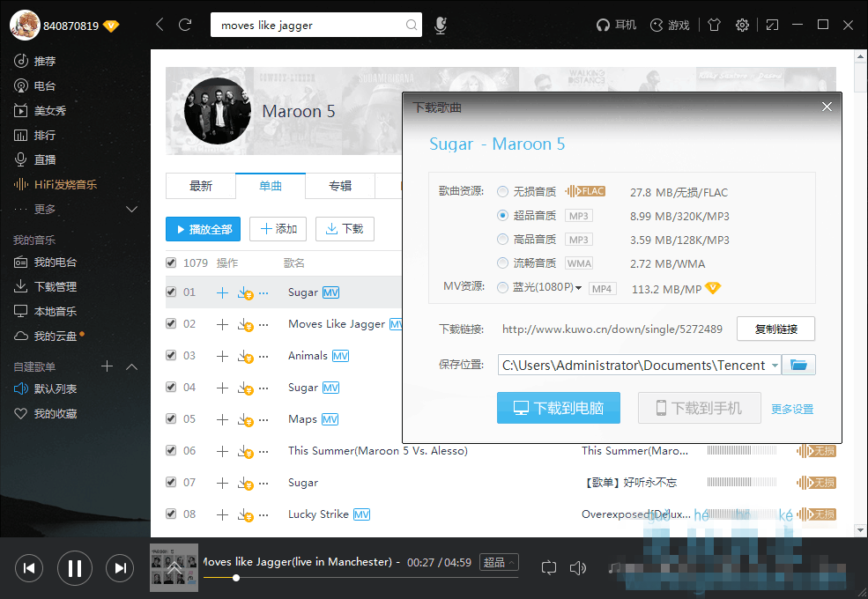
Task: Click the download icon for Moves Like Jagger
Action: (243, 323)
